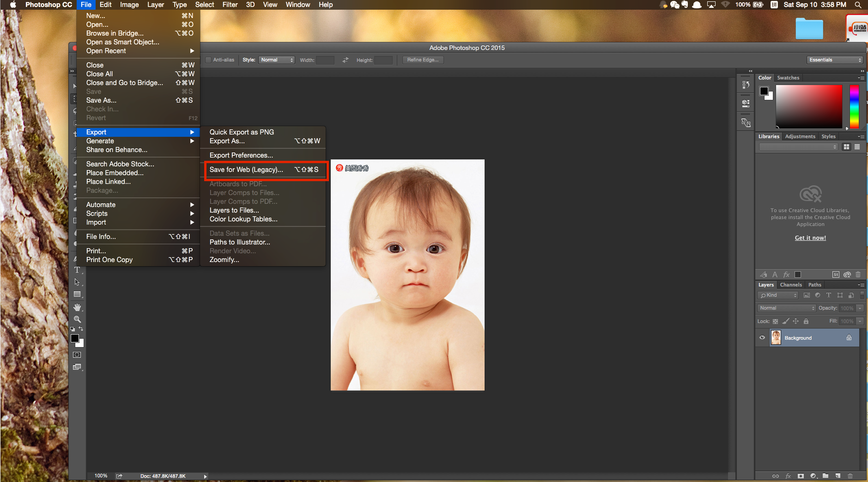Open the Color panel flyout menu

862,78
